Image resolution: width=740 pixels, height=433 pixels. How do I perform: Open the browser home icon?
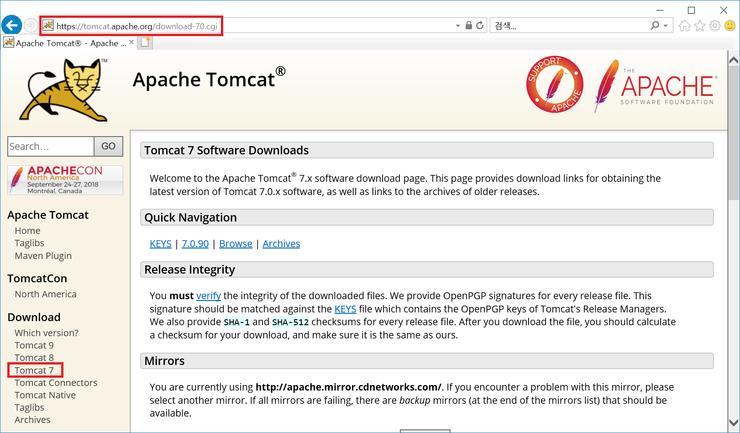[685, 25]
